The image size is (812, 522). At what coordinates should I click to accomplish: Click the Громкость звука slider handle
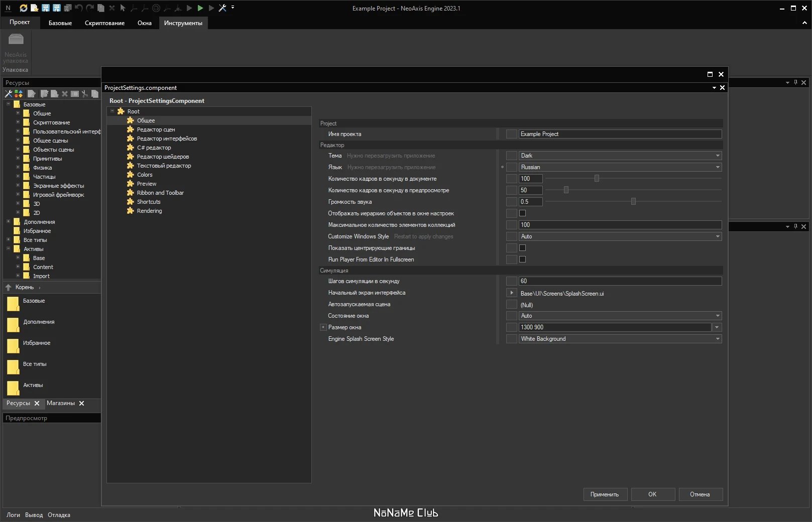pyautogui.click(x=633, y=201)
